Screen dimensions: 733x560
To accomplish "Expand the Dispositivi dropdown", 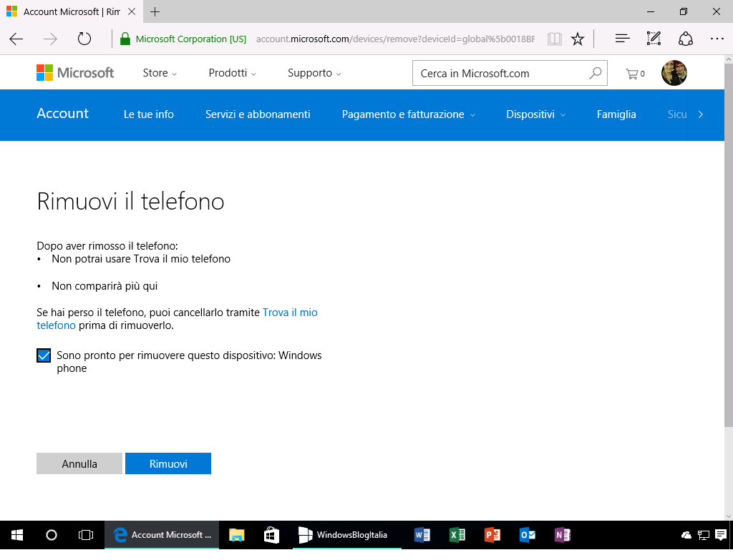I will [x=535, y=114].
